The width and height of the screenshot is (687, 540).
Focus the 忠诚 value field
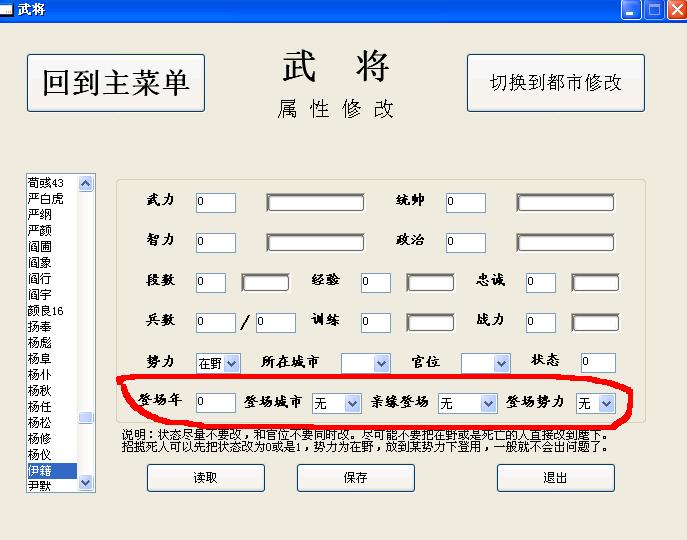click(x=541, y=283)
